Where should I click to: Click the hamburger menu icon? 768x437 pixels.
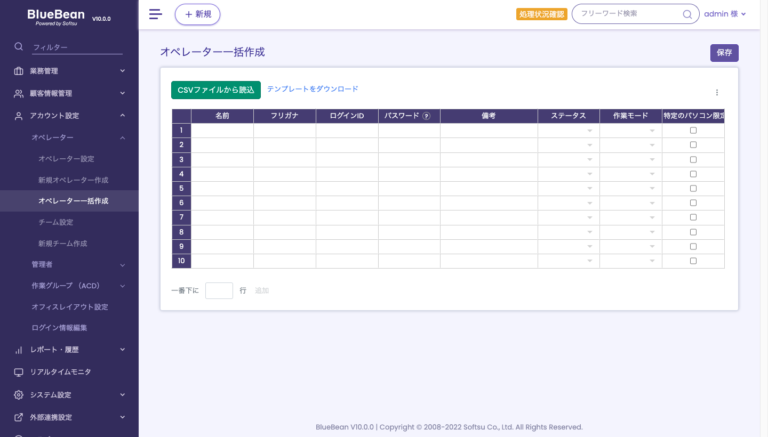coord(155,14)
